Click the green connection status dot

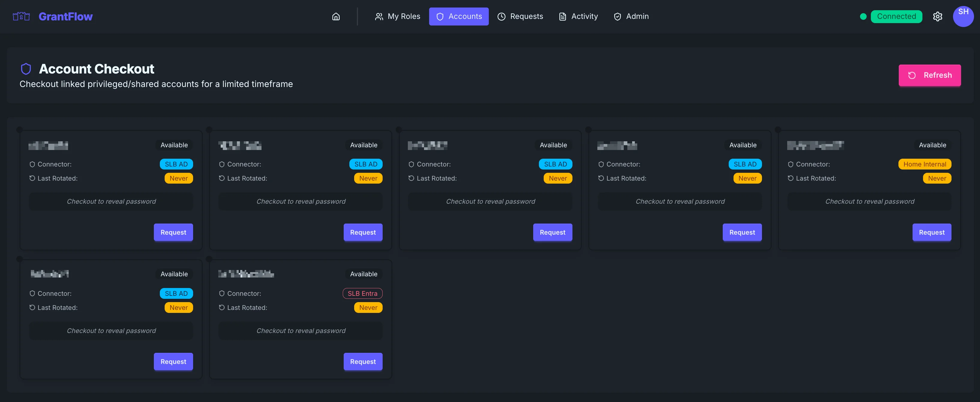pyautogui.click(x=863, y=16)
